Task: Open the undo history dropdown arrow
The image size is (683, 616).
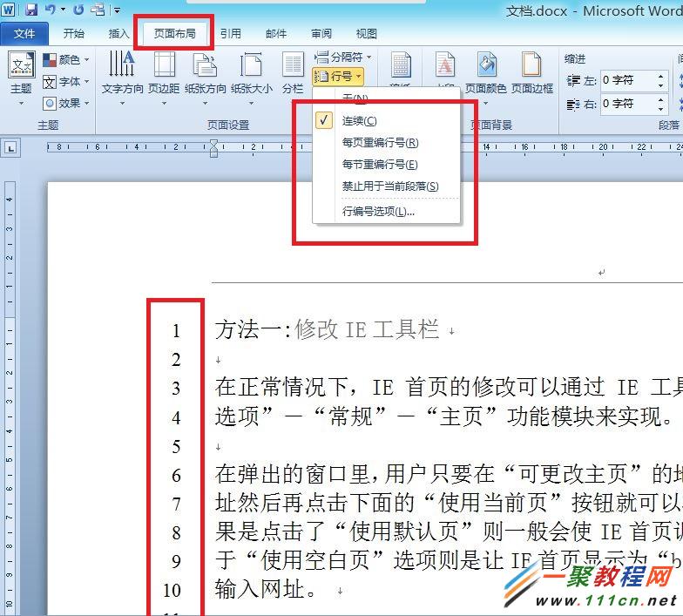Action: click(x=63, y=9)
